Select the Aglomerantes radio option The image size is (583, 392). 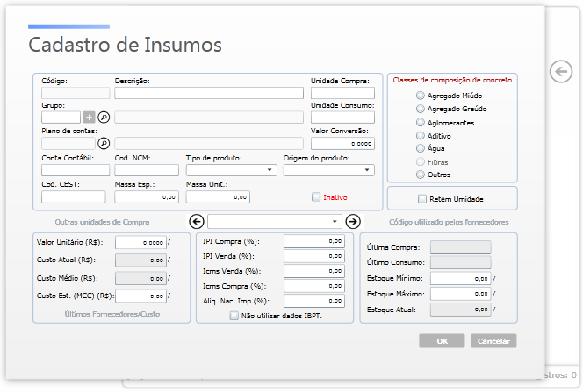(x=421, y=123)
